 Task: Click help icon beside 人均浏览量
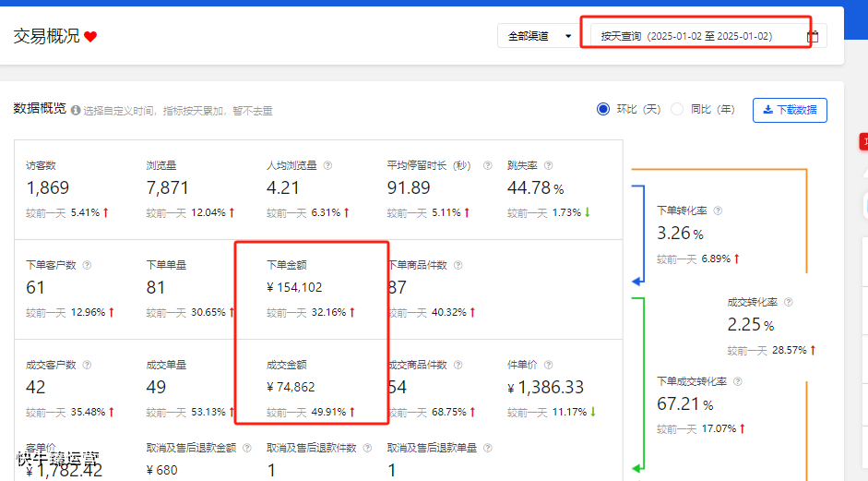pos(327,166)
